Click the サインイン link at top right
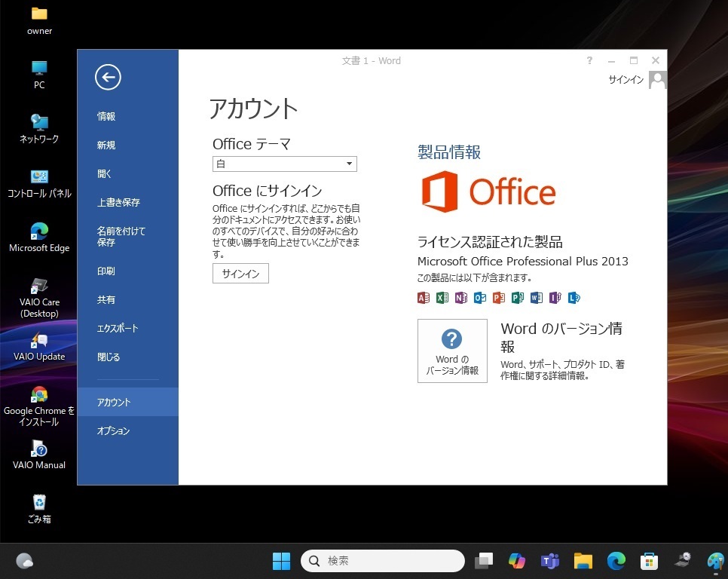The width and height of the screenshot is (728, 579). pyautogui.click(x=626, y=80)
